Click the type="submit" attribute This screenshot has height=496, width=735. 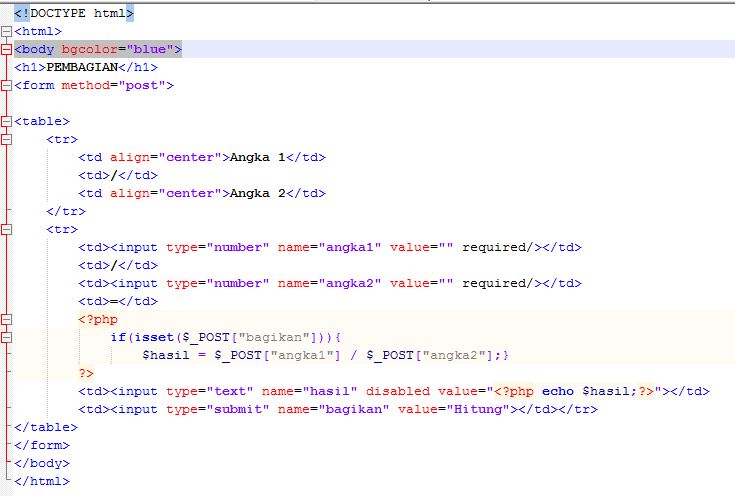(x=218, y=409)
